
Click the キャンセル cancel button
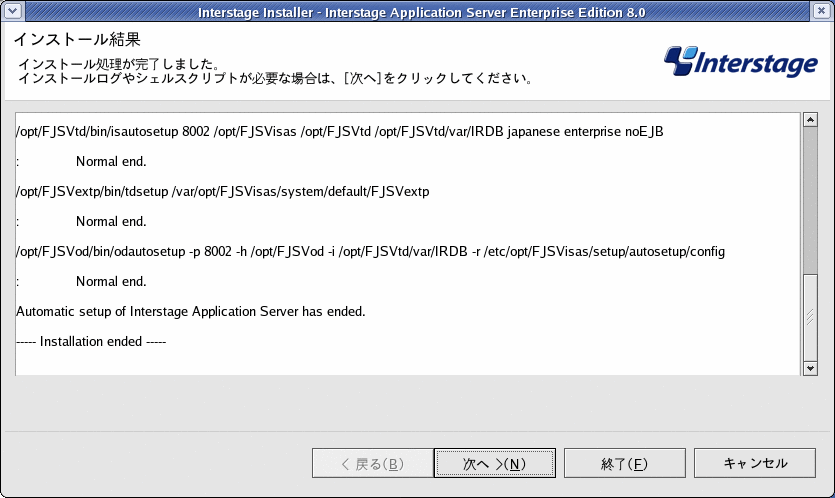point(755,463)
